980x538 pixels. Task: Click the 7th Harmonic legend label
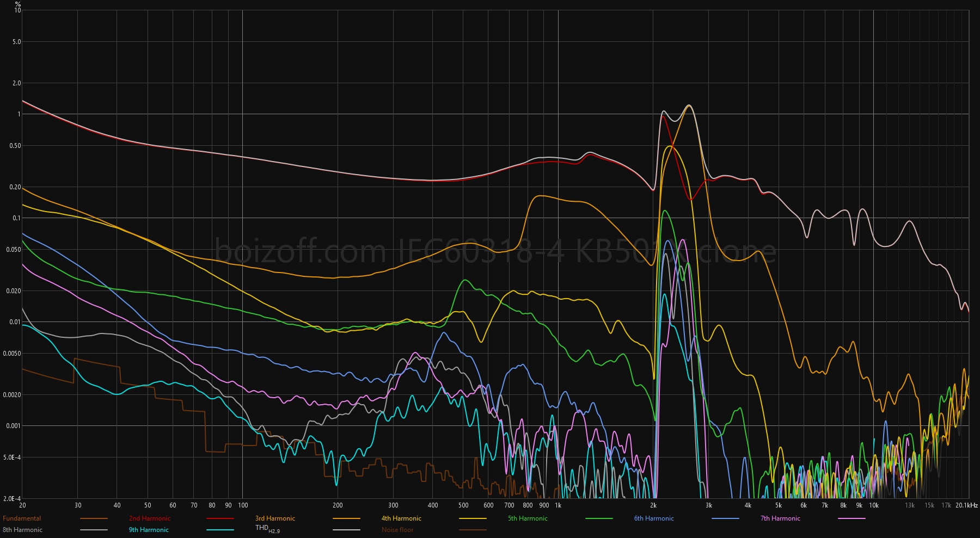tap(780, 518)
